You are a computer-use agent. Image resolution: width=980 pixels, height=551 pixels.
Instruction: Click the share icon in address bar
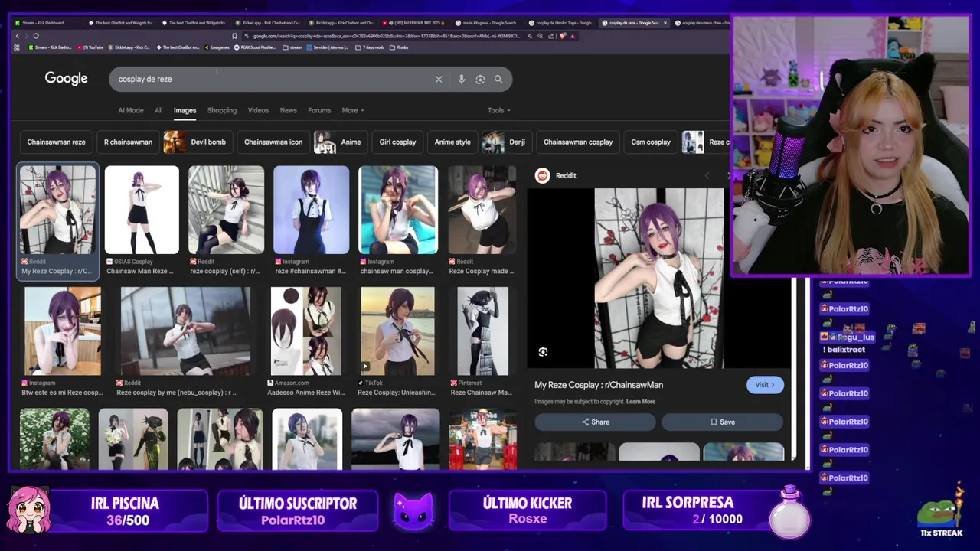click(x=551, y=36)
